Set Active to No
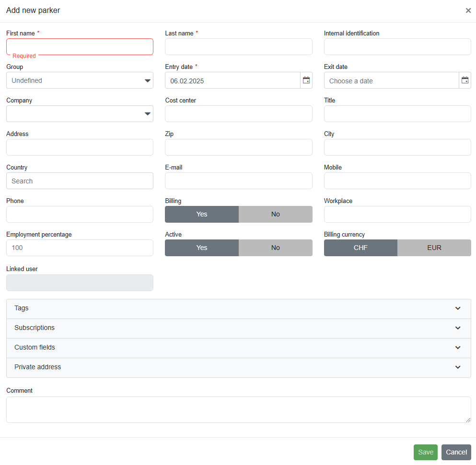The width and height of the screenshot is (476, 465). (x=276, y=248)
